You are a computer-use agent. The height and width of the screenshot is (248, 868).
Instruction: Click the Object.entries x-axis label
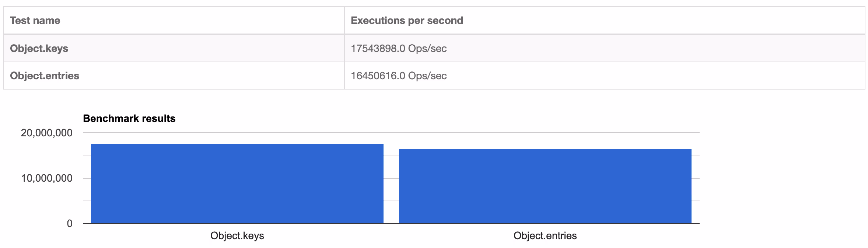pos(545,235)
